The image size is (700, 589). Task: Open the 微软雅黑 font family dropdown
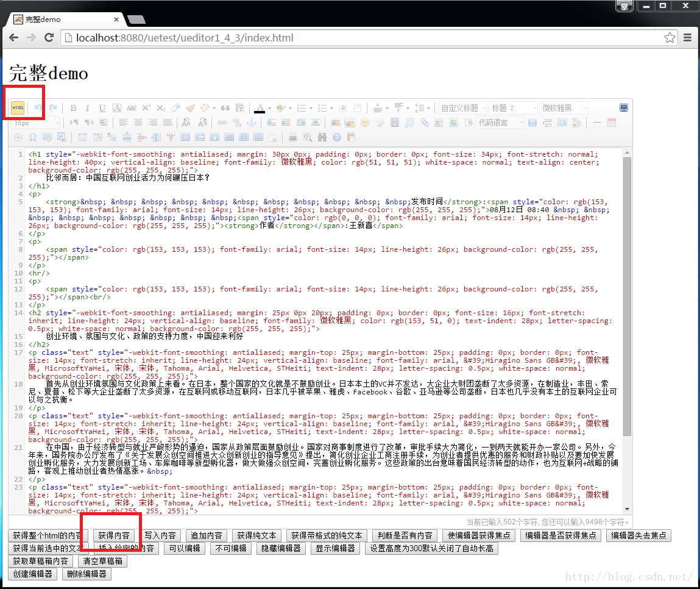(x=564, y=108)
